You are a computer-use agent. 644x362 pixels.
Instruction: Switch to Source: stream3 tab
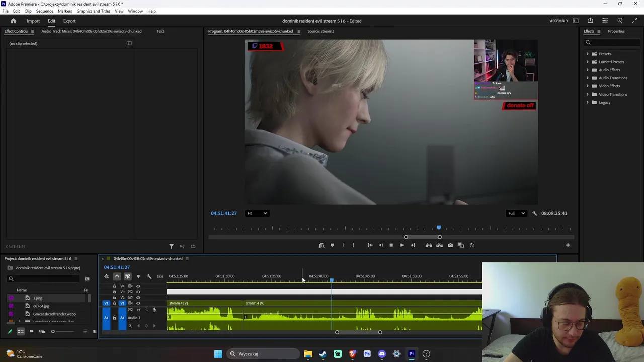320,31
